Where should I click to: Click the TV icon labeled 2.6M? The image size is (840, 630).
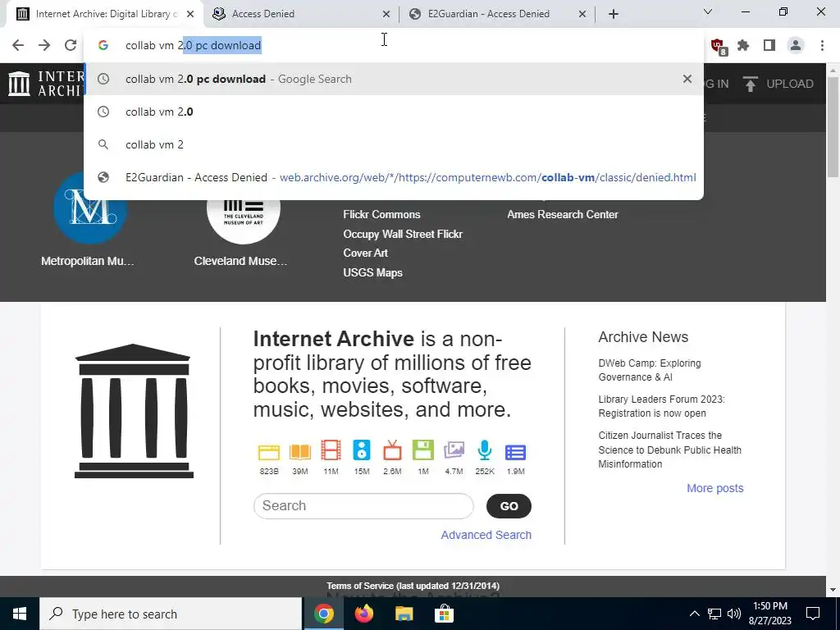392,450
